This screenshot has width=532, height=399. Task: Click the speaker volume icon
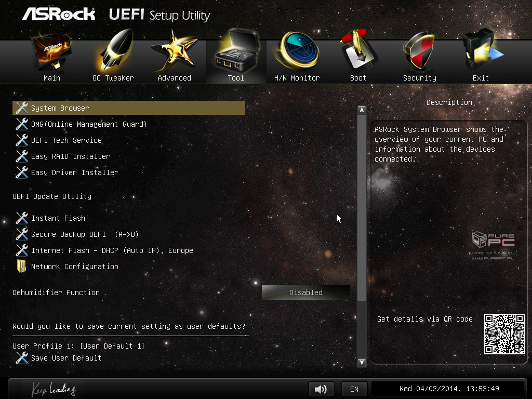321,389
